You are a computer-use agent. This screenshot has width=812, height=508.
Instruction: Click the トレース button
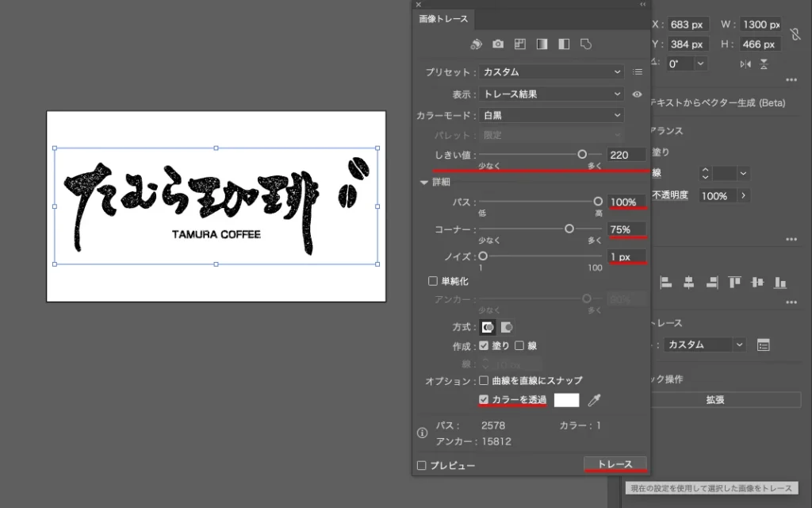pyautogui.click(x=615, y=464)
